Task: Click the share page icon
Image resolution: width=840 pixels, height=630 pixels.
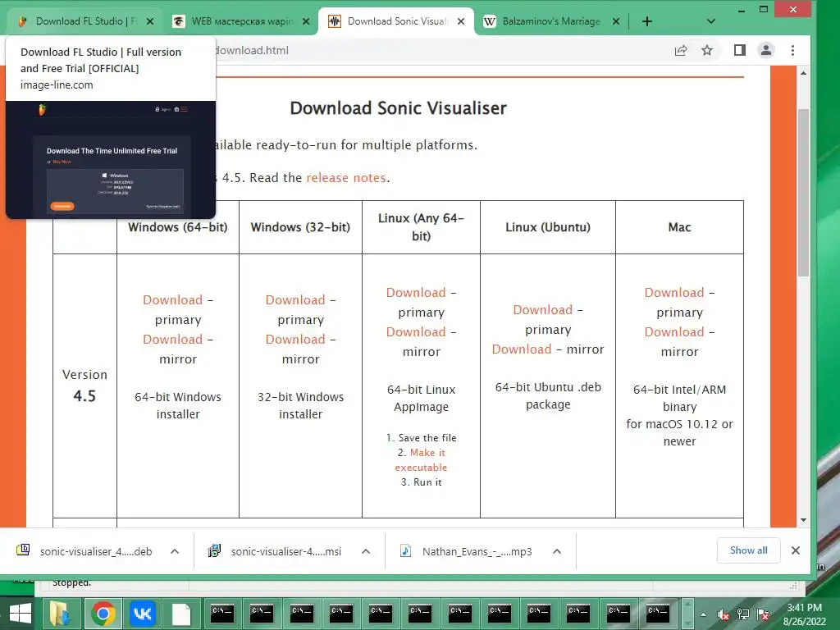Action: (x=681, y=50)
